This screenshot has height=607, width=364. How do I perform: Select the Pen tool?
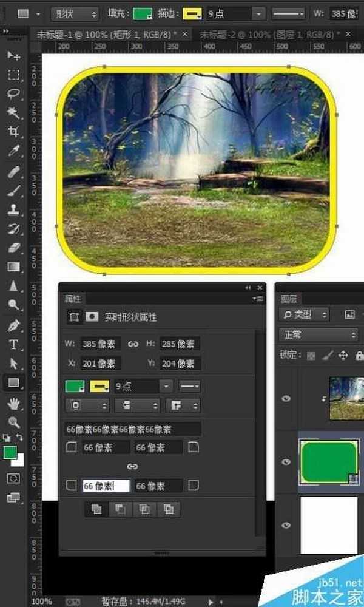tap(13, 326)
